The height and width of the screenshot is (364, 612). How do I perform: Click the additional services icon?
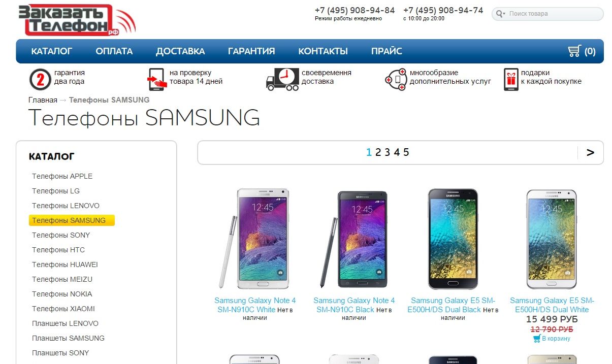[396, 79]
